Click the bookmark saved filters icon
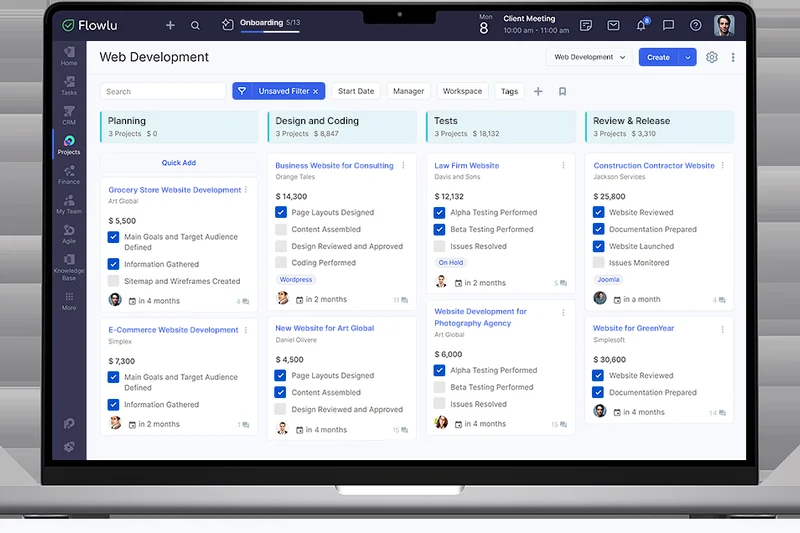The width and height of the screenshot is (800, 533). (x=562, y=91)
